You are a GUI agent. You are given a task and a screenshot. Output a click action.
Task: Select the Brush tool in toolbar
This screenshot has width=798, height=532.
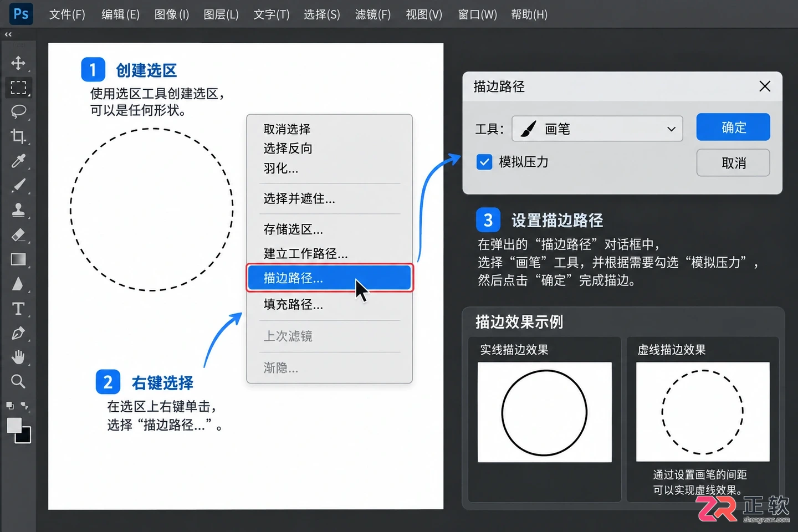click(18, 185)
